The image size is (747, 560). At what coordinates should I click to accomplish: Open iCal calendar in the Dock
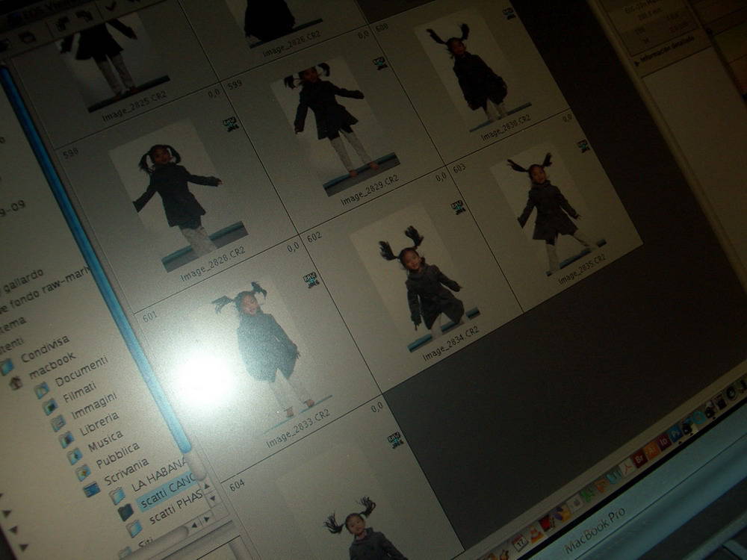(519, 541)
